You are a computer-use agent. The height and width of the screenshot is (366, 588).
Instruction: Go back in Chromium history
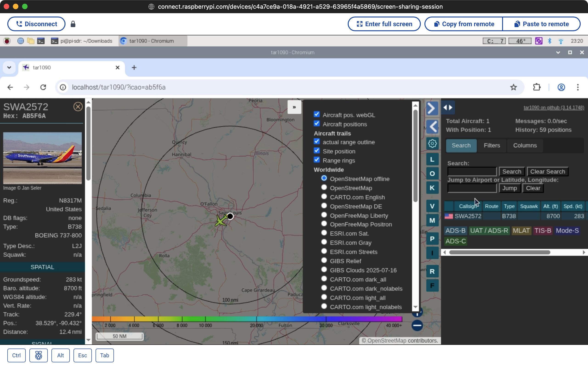[10, 87]
